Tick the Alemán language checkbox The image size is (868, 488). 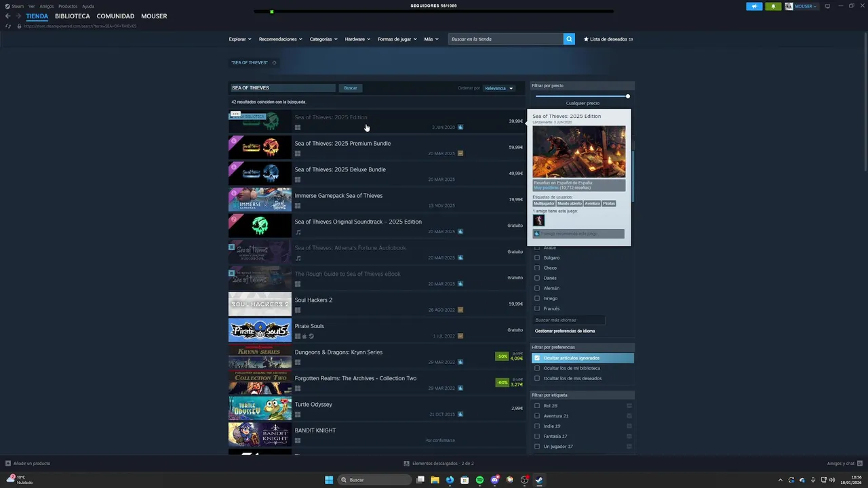click(x=537, y=288)
